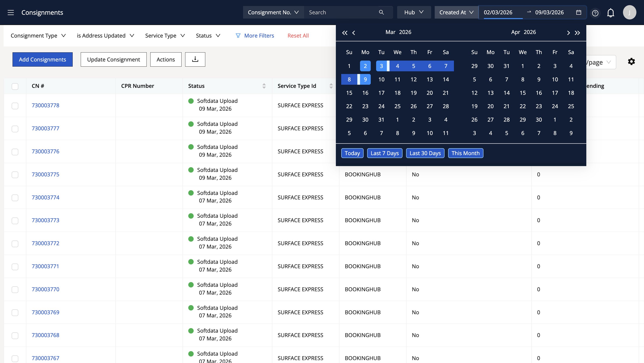The height and width of the screenshot is (363, 644).
Task: Open the hamburger navigation menu
Action: point(11,13)
